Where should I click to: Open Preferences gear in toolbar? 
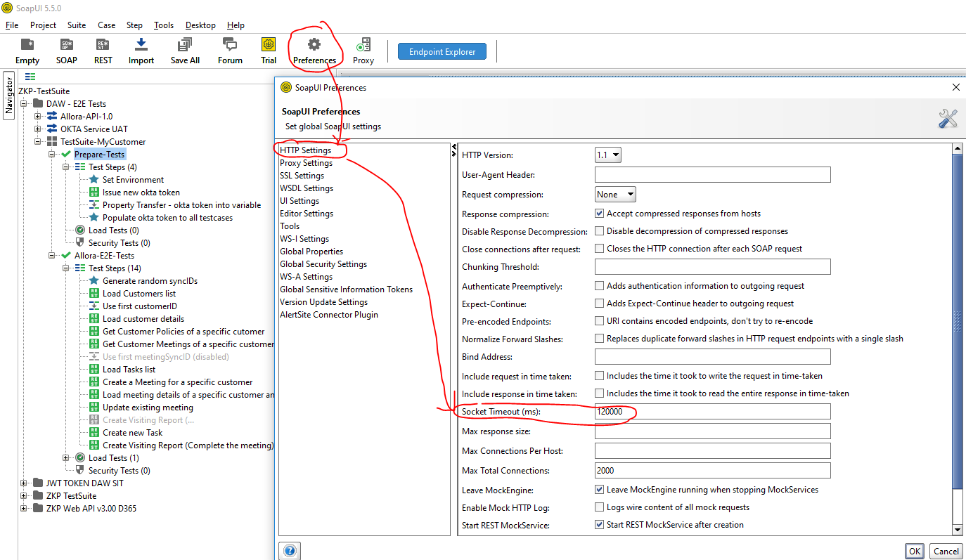point(314,51)
